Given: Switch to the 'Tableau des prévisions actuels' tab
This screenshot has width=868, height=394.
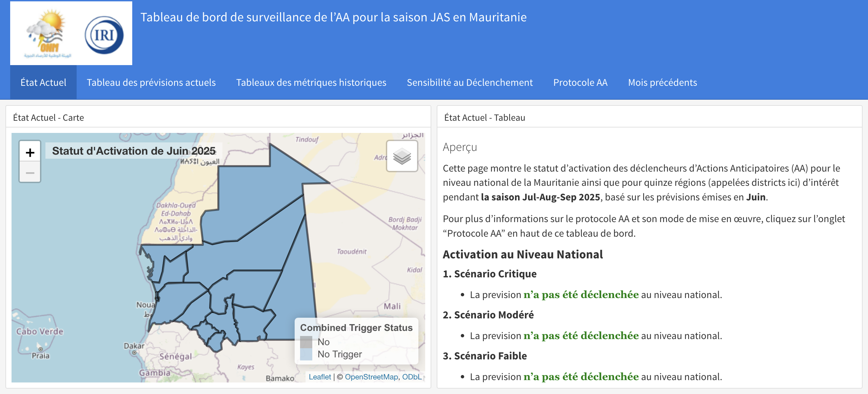Looking at the screenshot, I should (x=151, y=82).
